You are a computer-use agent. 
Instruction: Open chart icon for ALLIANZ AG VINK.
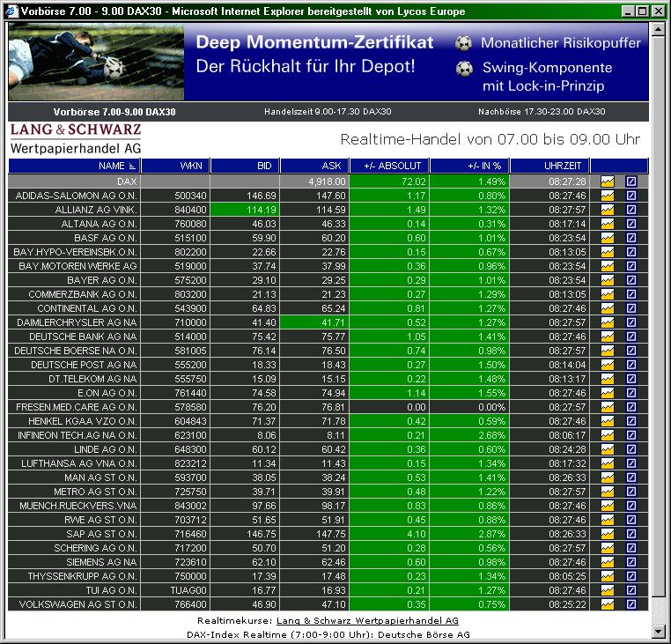608,210
